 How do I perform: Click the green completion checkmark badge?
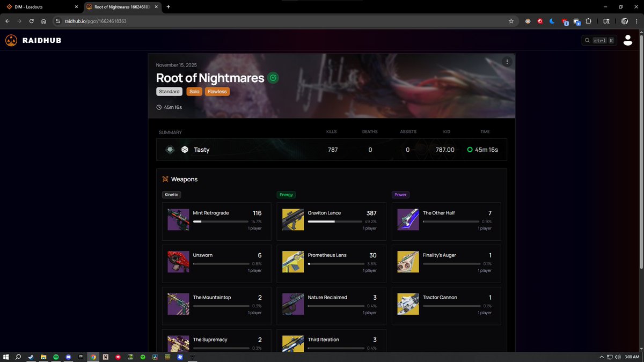click(273, 78)
